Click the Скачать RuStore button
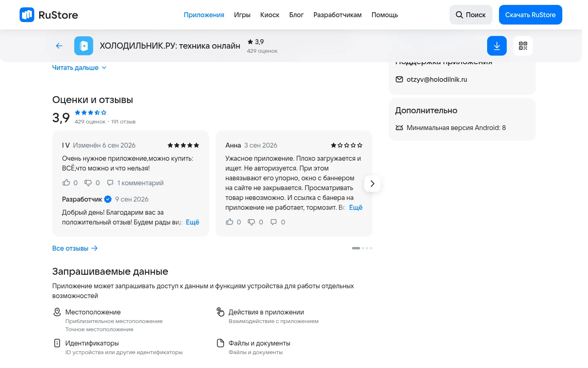Viewport: 588px width, 368px height. tap(530, 15)
